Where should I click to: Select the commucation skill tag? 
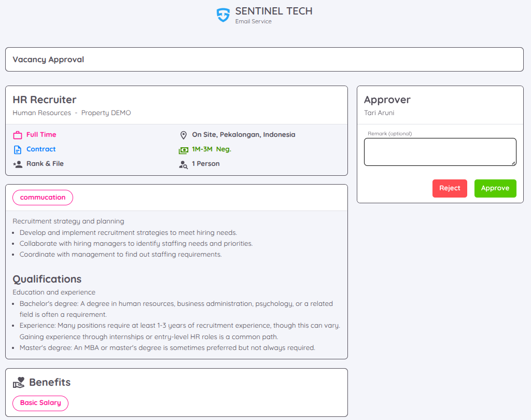pos(43,198)
